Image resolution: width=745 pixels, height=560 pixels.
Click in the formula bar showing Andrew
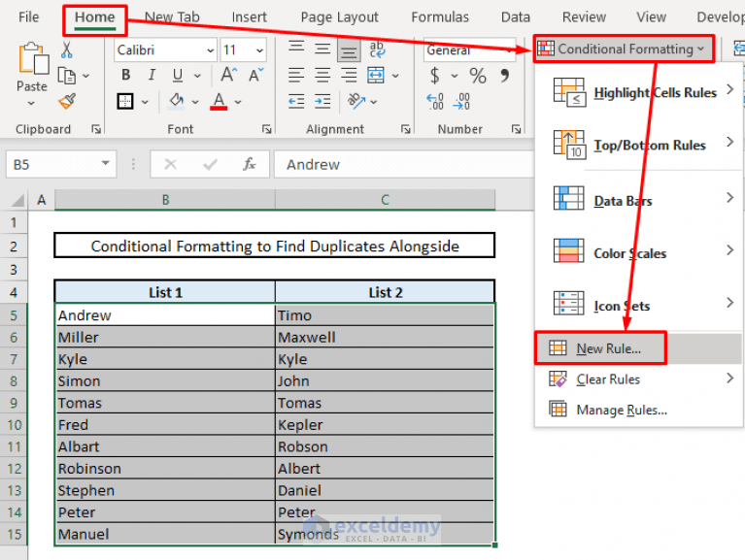(x=404, y=164)
